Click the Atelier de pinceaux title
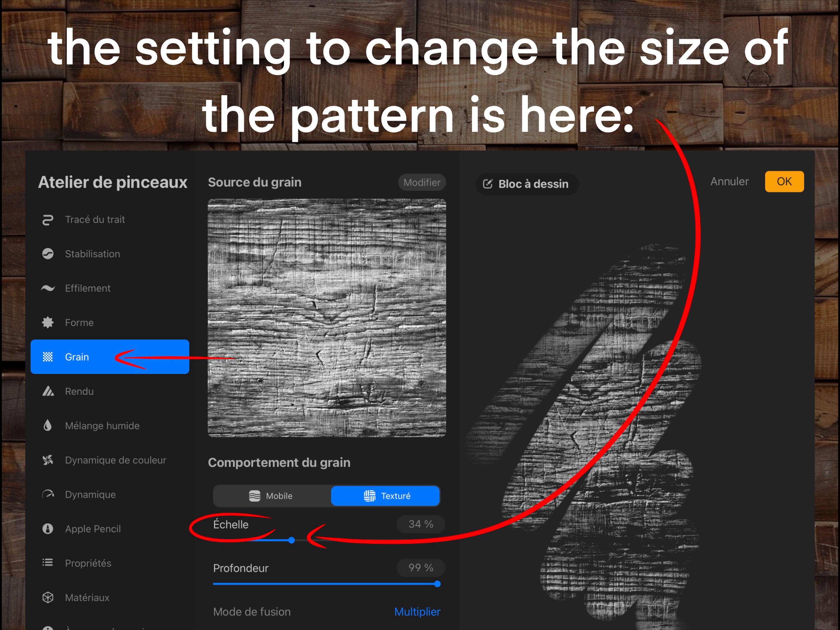 click(x=113, y=182)
